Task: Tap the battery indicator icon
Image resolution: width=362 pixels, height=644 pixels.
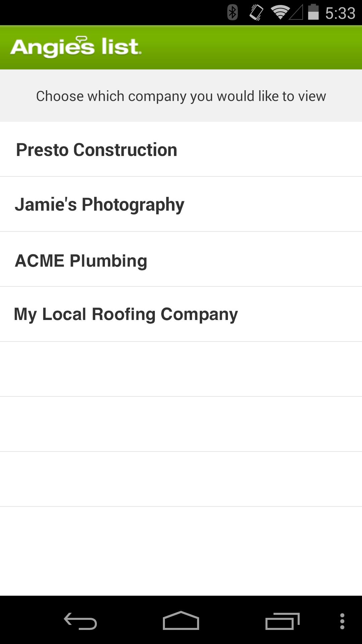Action: pos(313,13)
